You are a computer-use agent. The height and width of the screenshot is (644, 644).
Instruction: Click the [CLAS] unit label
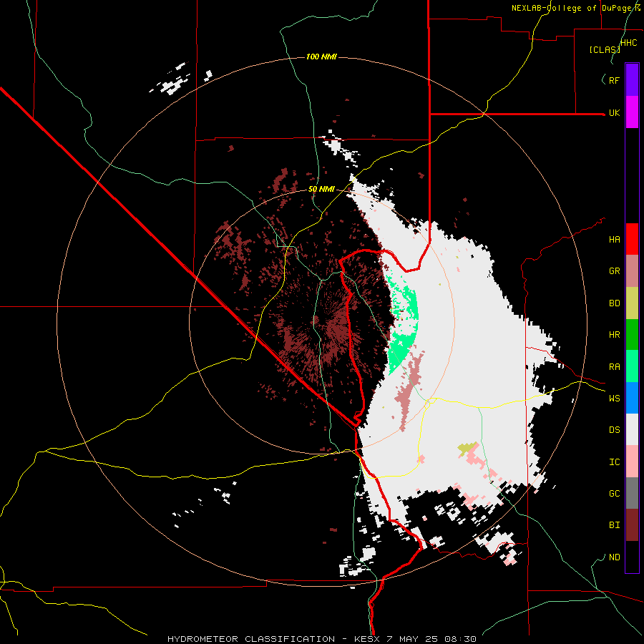tap(605, 50)
